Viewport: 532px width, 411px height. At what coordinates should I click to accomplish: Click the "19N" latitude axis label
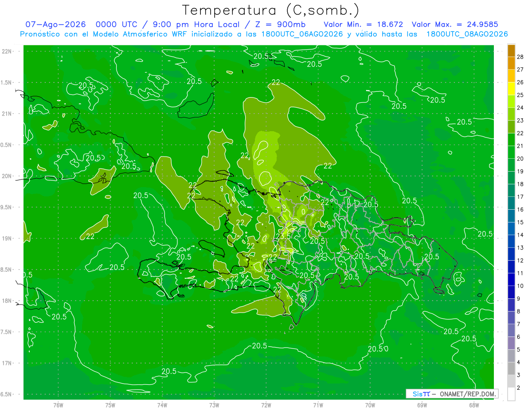(x=8, y=239)
